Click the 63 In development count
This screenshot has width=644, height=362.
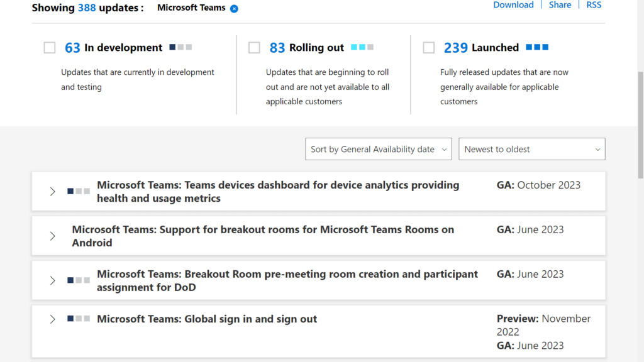(x=72, y=48)
